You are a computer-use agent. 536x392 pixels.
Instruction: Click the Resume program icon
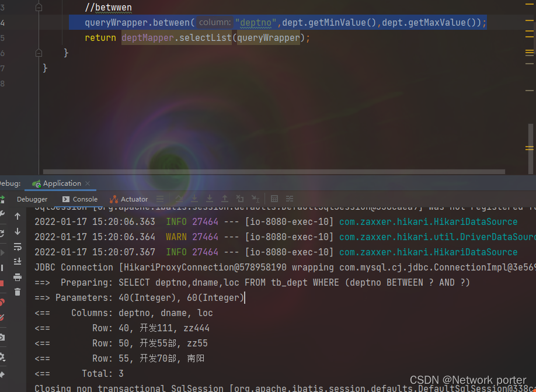2,253
